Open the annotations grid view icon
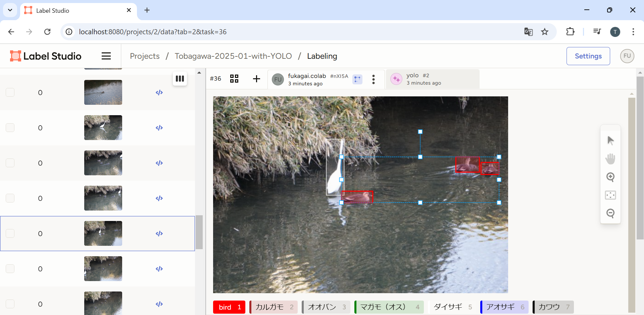The height and width of the screenshot is (315, 644). coord(234,79)
